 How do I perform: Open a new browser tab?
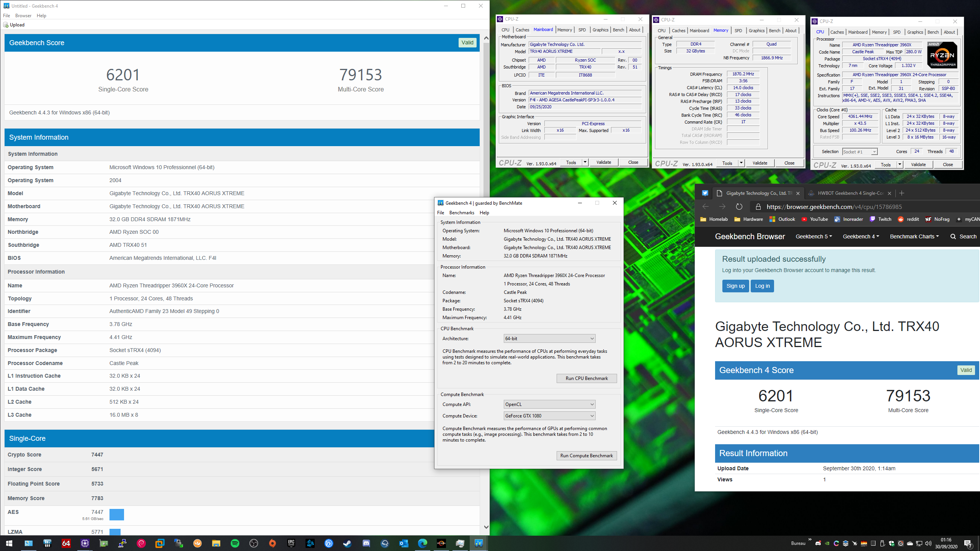click(x=902, y=193)
